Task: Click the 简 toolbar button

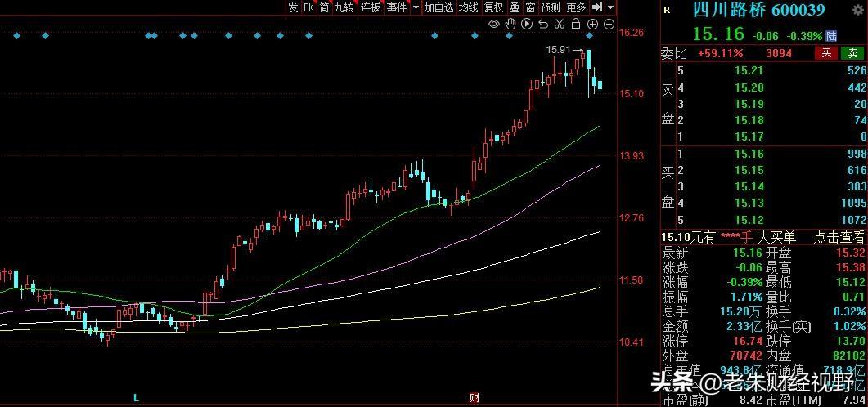Action: pyautogui.click(x=324, y=7)
